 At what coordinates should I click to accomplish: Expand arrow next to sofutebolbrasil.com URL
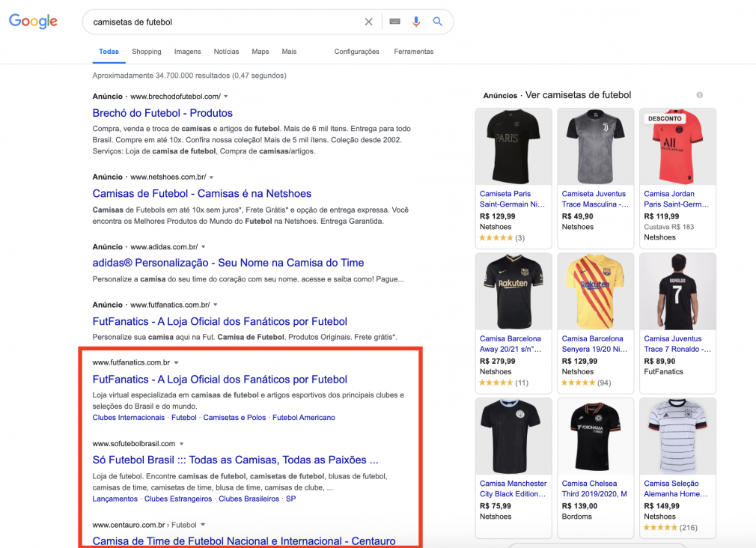182,444
